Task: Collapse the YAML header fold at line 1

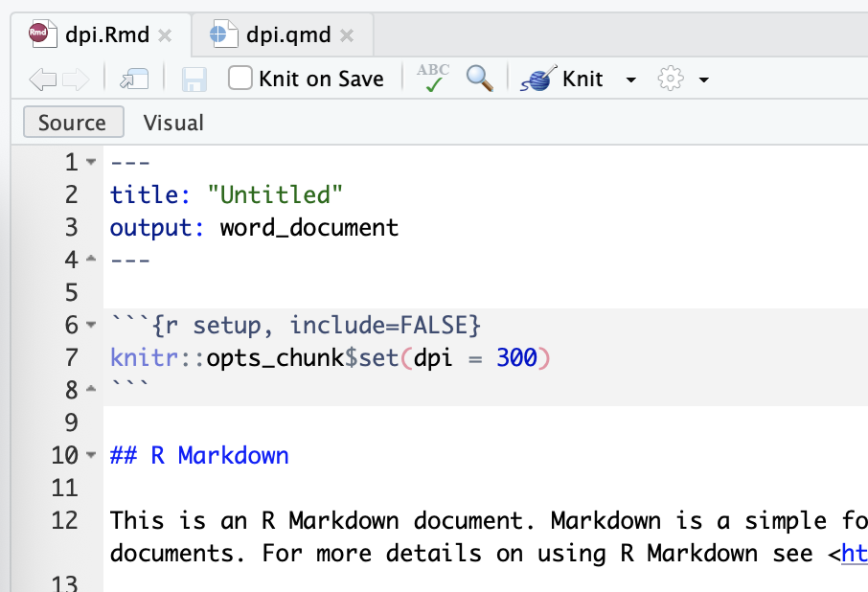Action: [91, 162]
